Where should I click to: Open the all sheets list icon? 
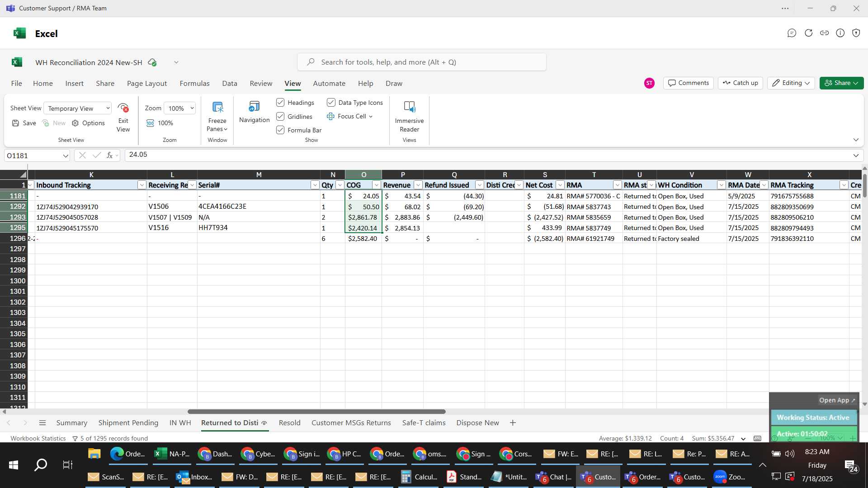tap(42, 423)
